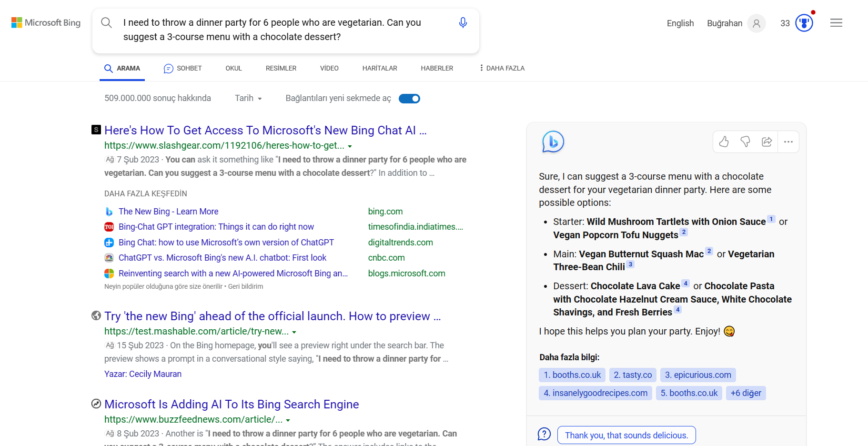Like the chat answer with thumbs up
This screenshot has width=868, height=446.
tap(724, 142)
